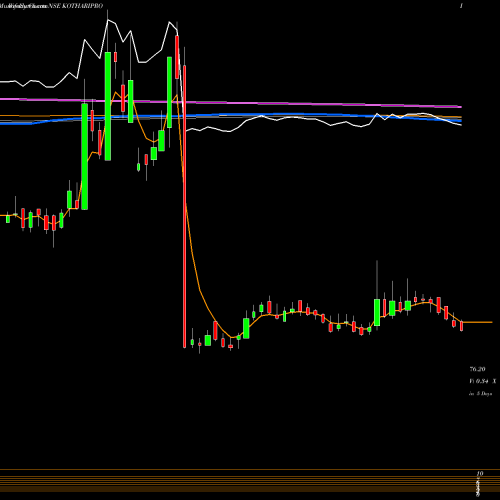Screen dimensions: 500x500
Task: Click the '10' label by the volume panel
Action: coord(480,473)
